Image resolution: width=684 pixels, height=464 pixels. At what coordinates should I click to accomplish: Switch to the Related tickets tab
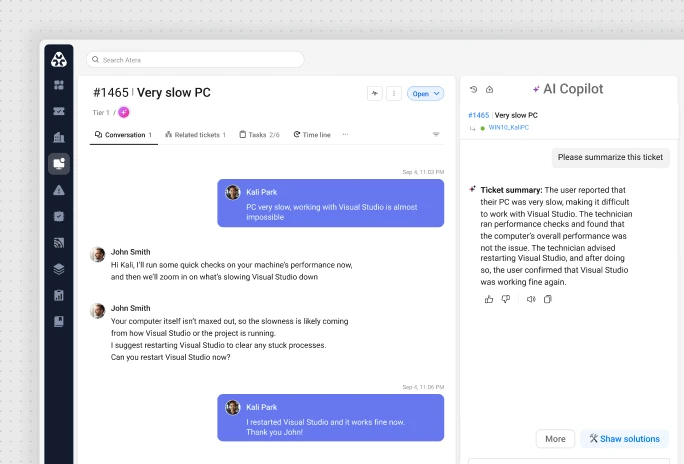tap(195, 135)
